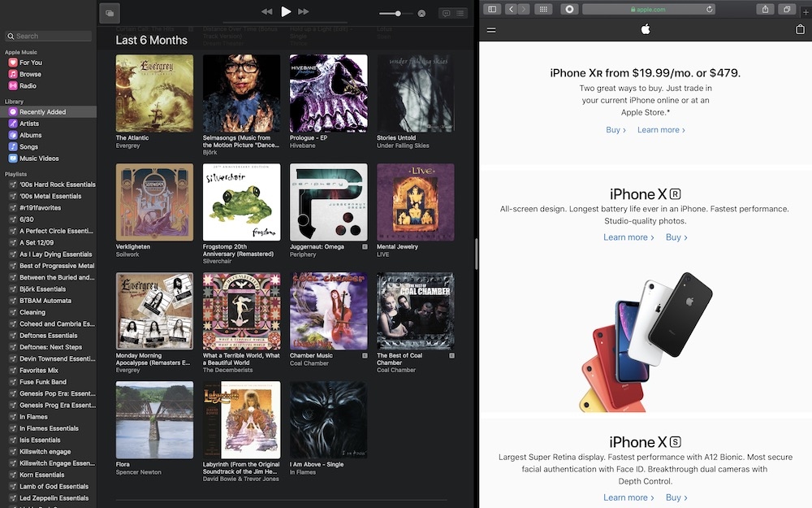Focus the Music Search field

(48, 36)
